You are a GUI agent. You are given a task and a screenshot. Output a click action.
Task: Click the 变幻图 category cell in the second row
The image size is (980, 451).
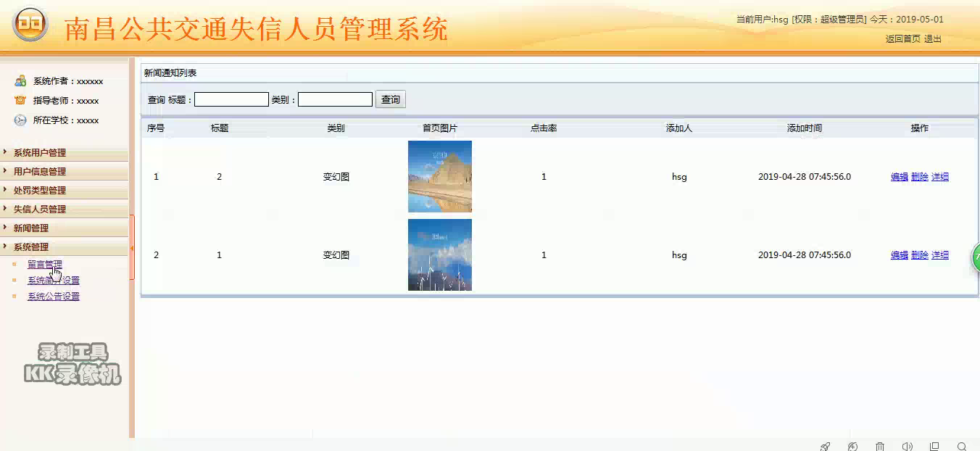click(336, 255)
